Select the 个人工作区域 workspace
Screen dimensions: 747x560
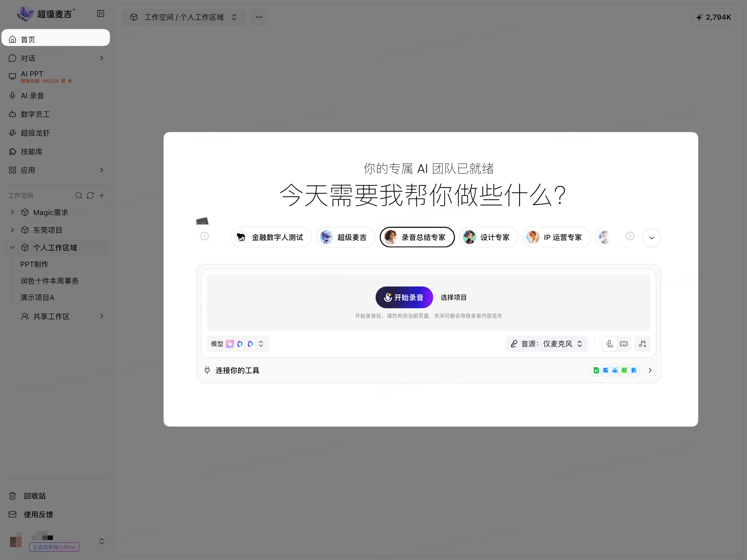tap(55, 248)
